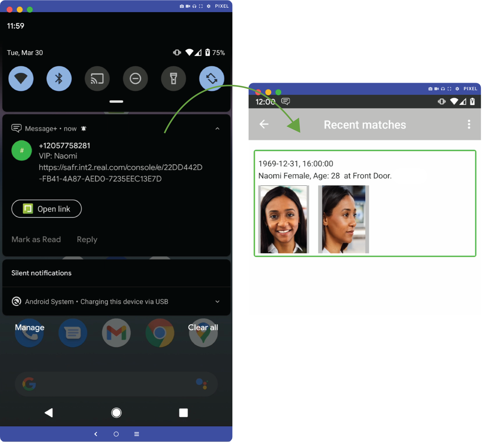The width and height of the screenshot is (504, 442).
Task: Click the quick settings drag handle
Action: tap(116, 102)
